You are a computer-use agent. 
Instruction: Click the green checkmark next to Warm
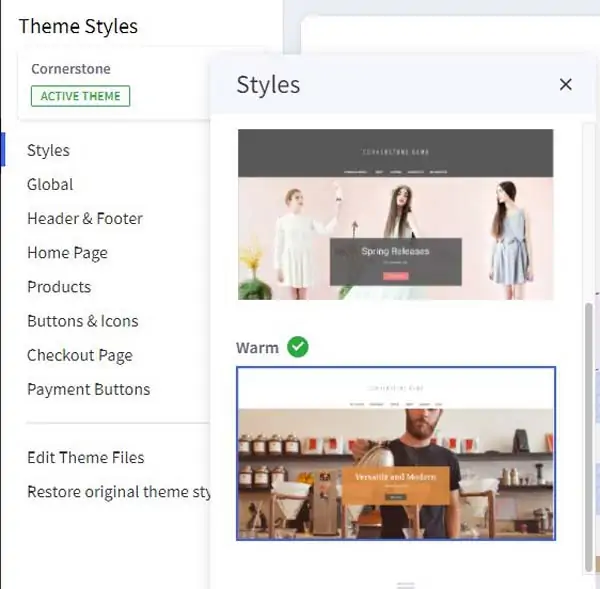(x=298, y=347)
